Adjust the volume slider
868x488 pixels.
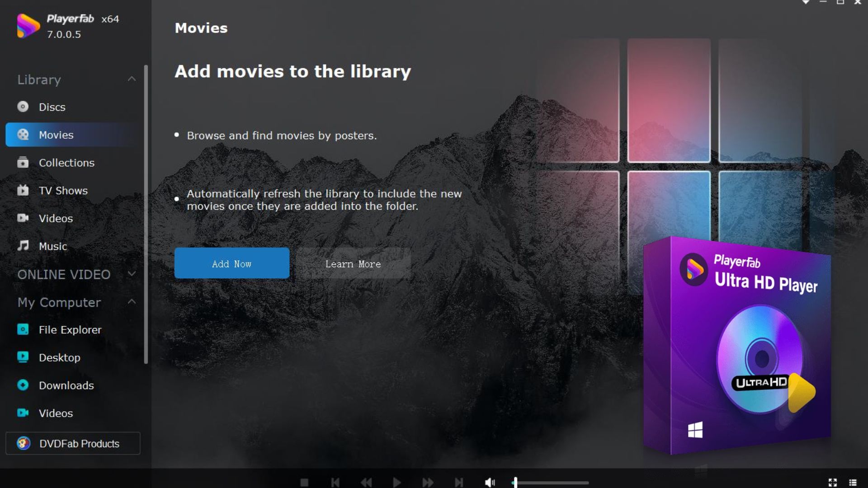tap(551, 483)
